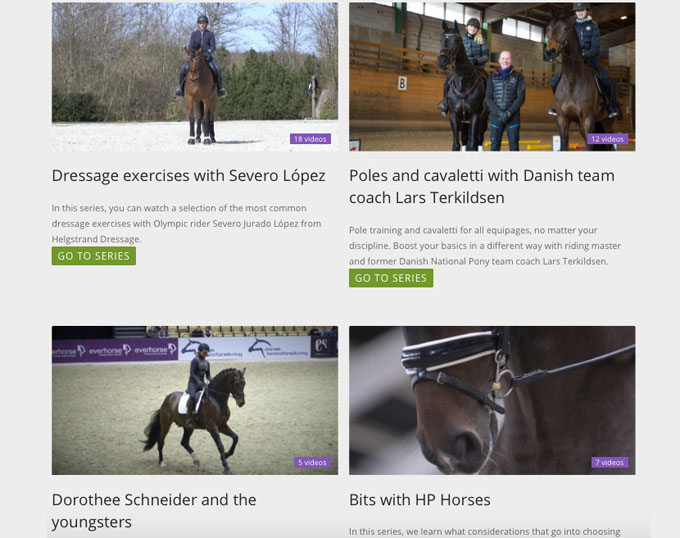Click the '7 videos' purple badge

(x=610, y=462)
